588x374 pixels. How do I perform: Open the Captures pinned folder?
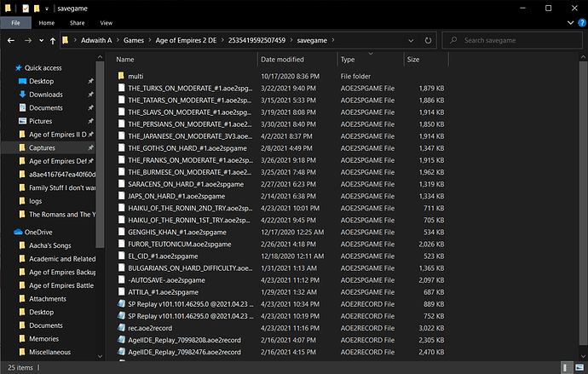[x=42, y=147]
